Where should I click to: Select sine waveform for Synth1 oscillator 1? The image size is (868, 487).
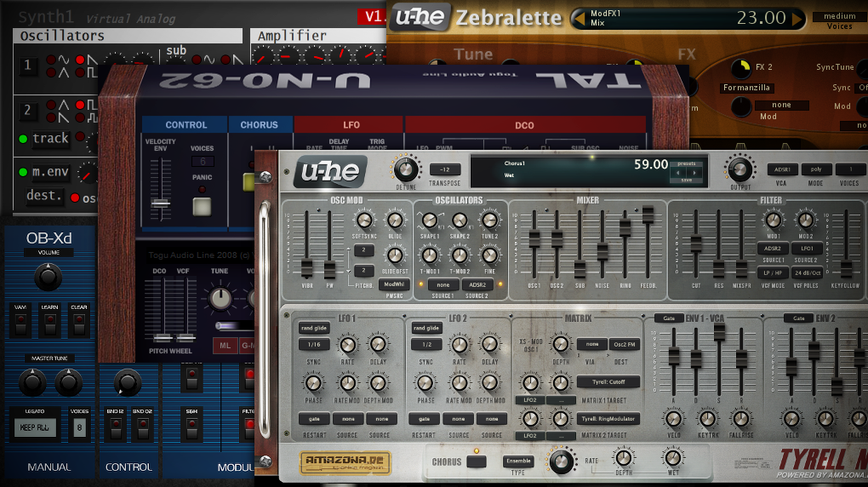click(51, 60)
